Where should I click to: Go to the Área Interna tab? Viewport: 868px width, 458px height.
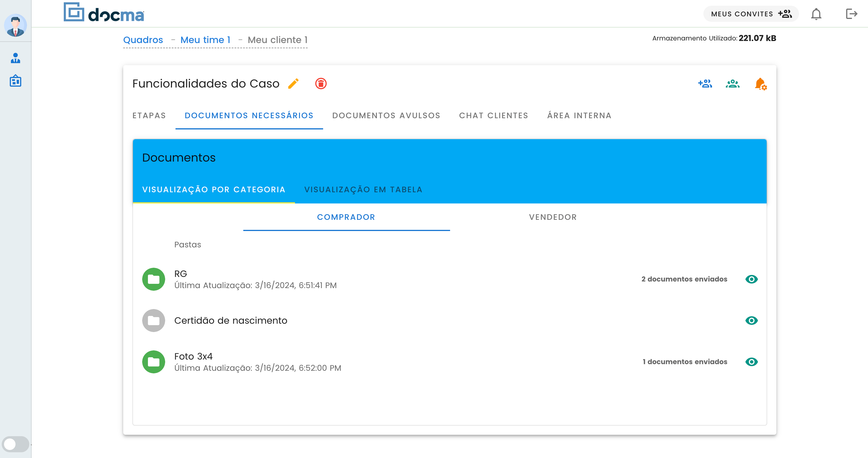pos(579,116)
